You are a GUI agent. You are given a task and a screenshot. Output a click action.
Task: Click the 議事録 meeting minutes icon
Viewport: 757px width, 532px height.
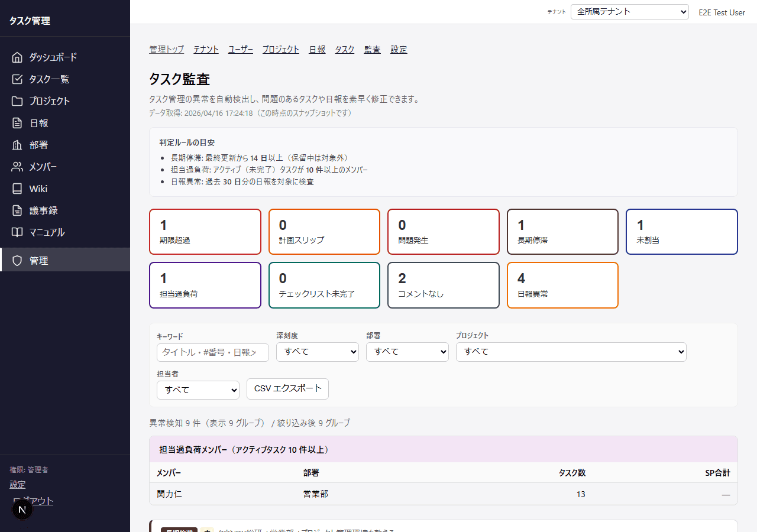pos(41,210)
